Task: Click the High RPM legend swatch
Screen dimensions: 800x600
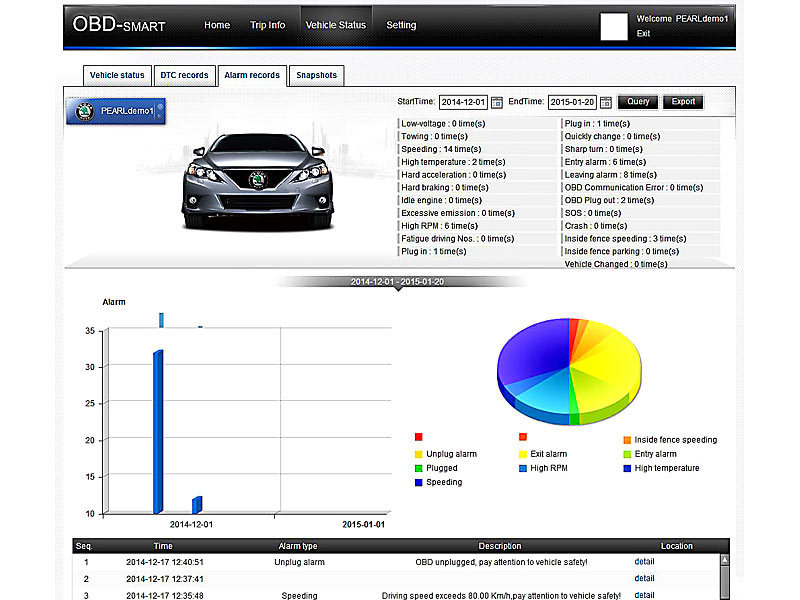Action: coord(523,468)
